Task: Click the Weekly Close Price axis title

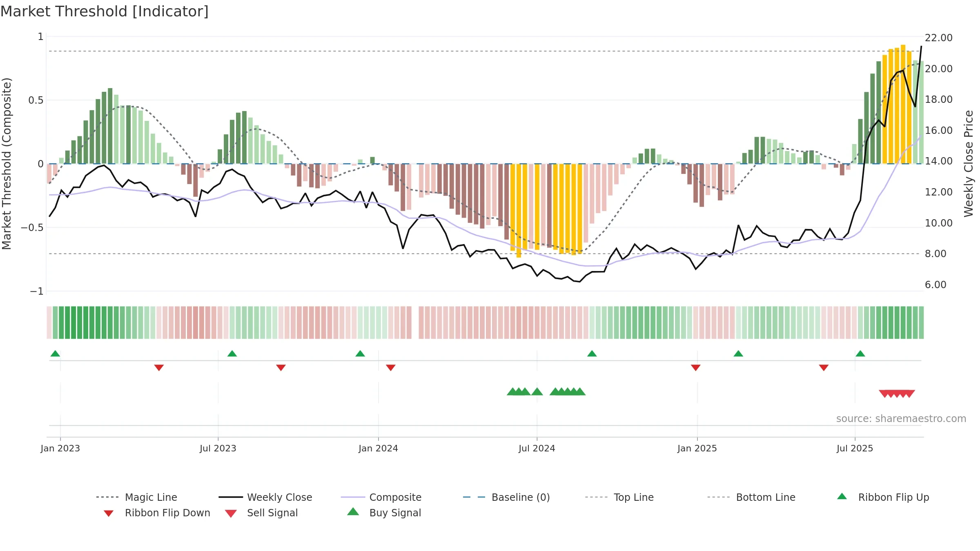Action: click(x=969, y=163)
